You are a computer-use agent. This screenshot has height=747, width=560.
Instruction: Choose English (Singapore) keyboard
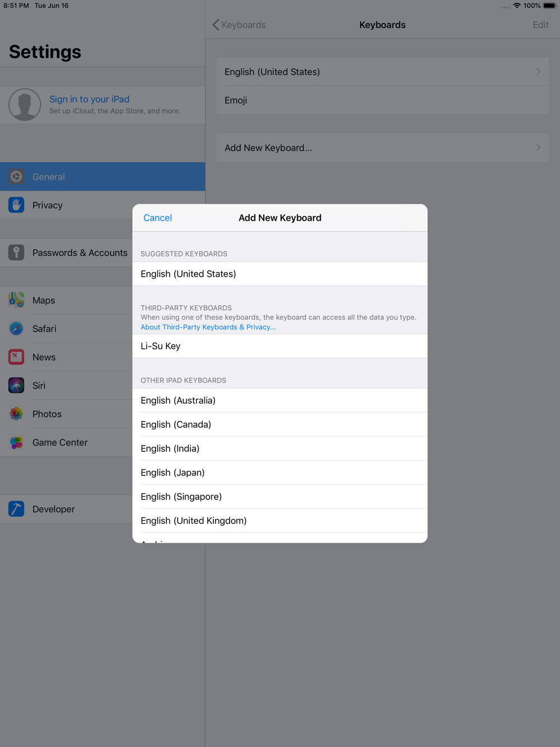(280, 497)
